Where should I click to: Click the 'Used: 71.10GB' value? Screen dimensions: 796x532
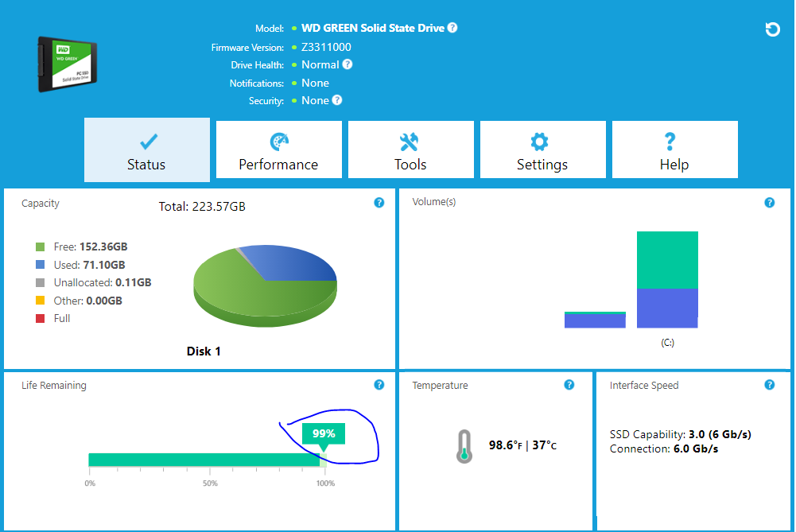pos(89,265)
